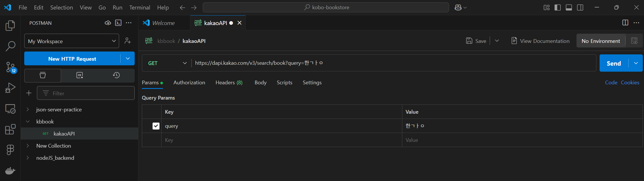Toggle the primary side bar
Screen dimensions: 644x181
(557, 7)
